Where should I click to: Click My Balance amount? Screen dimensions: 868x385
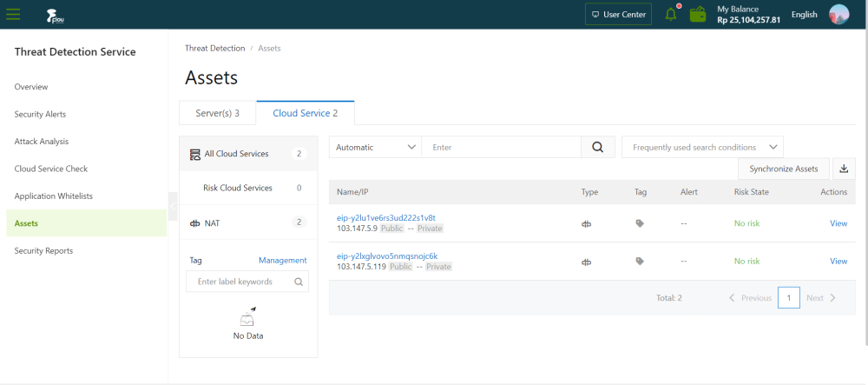coord(748,20)
